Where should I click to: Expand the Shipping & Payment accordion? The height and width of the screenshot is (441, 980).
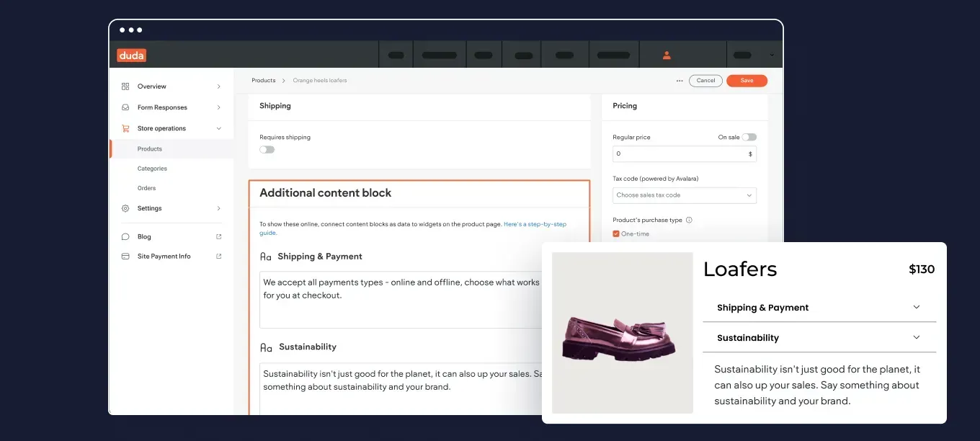pos(819,308)
